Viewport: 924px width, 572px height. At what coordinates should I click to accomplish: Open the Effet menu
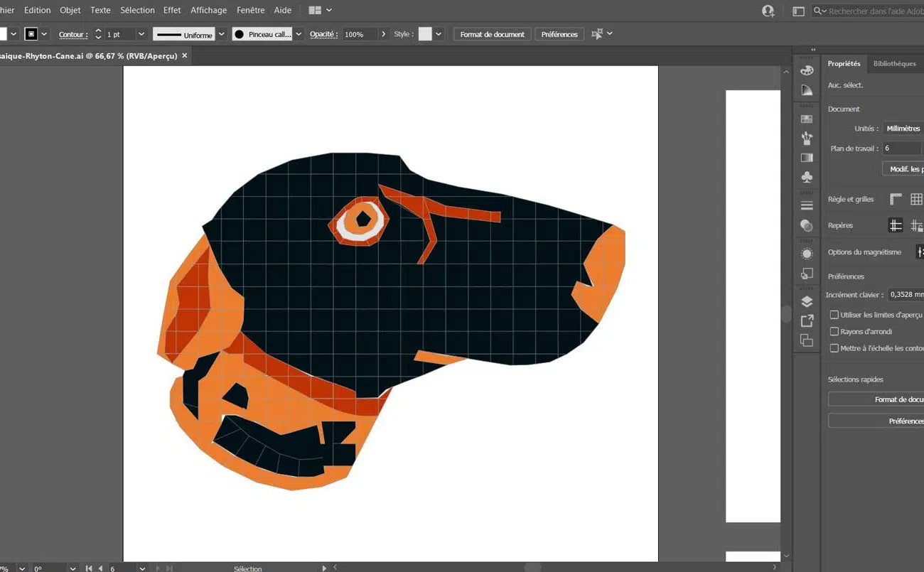pyautogui.click(x=172, y=11)
